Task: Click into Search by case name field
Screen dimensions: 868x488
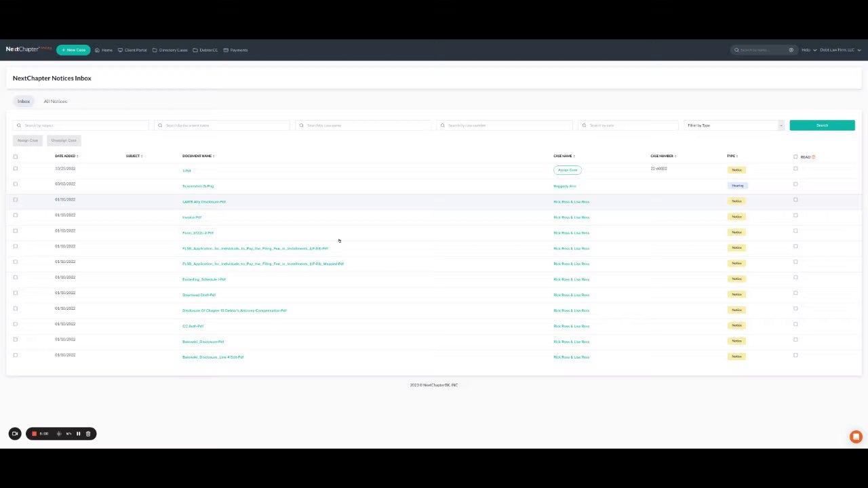Action: tap(363, 125)
